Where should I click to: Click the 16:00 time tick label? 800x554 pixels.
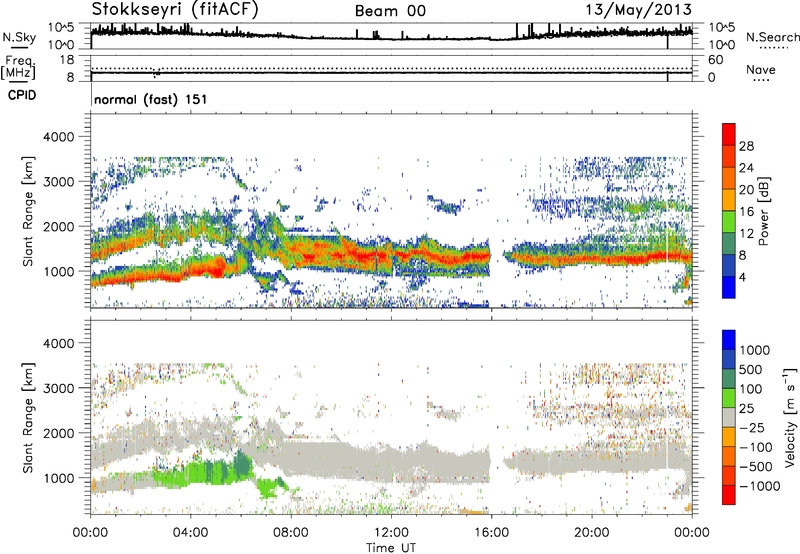tap(491, 533)
